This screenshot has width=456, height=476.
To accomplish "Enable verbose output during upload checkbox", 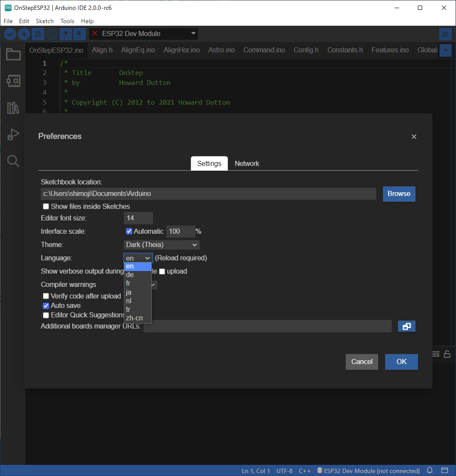I will 162,271.
